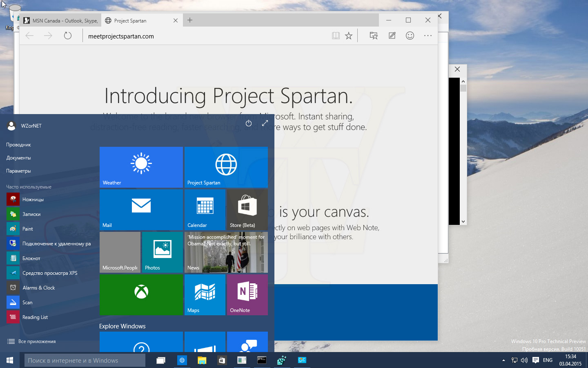Open volume control in tray
The width and height of the screenshot is (588, 368).
click(524, 360)
